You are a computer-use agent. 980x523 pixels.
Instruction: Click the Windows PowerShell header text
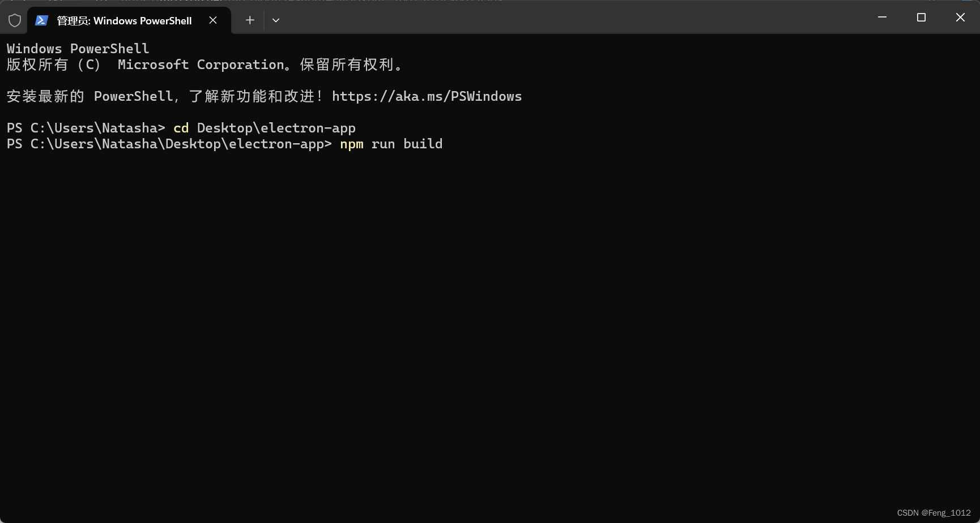[77, 48]
